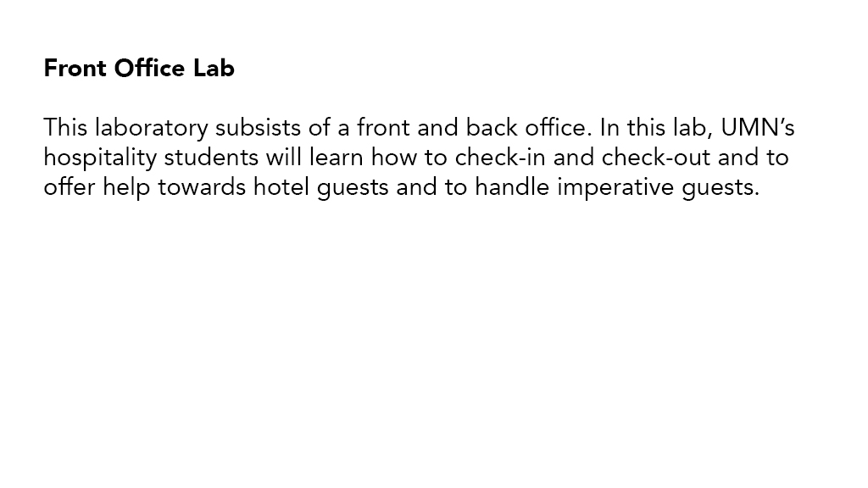Click the word 'laboratory' in the paragraph
This screenshot has height=488, width=868.
pyautogui.click(x=151, y=129)
